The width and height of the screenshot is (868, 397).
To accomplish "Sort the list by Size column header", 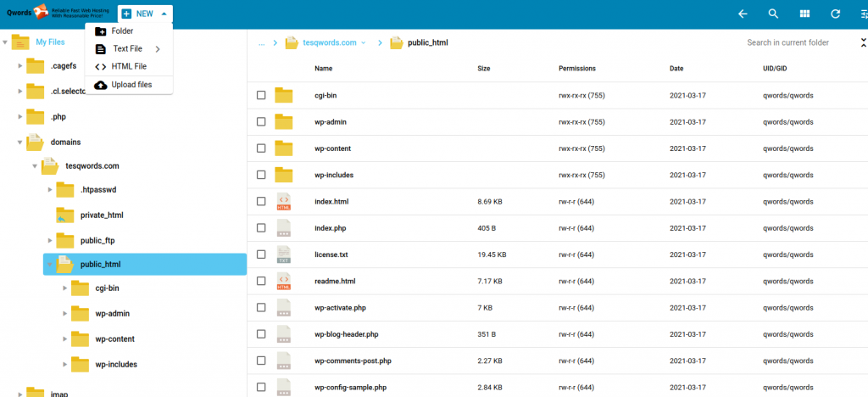I will tap(483, 69).
